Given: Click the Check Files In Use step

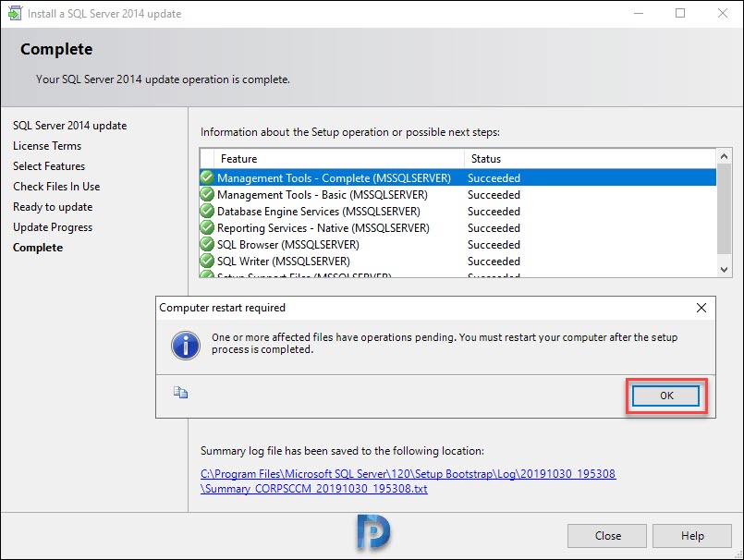Looking at the screenshot, I should (56, 187).
